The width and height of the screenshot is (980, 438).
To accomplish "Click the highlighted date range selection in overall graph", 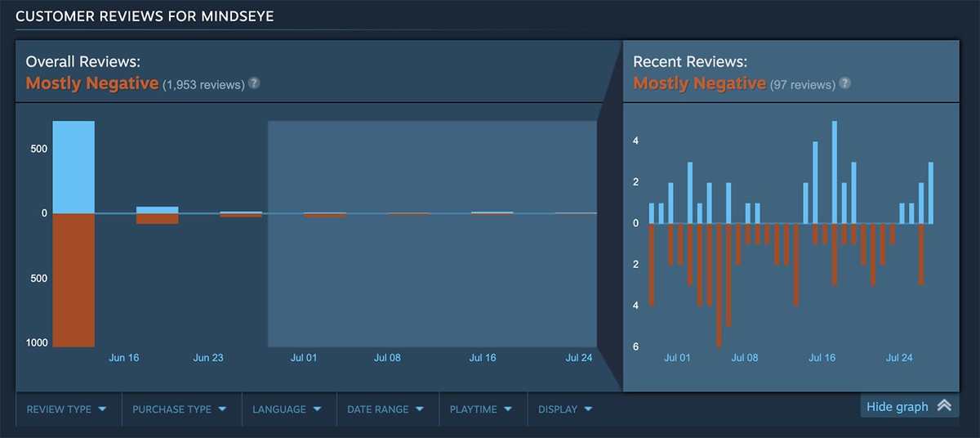I will pyautogui.click(x=432, y=235).
